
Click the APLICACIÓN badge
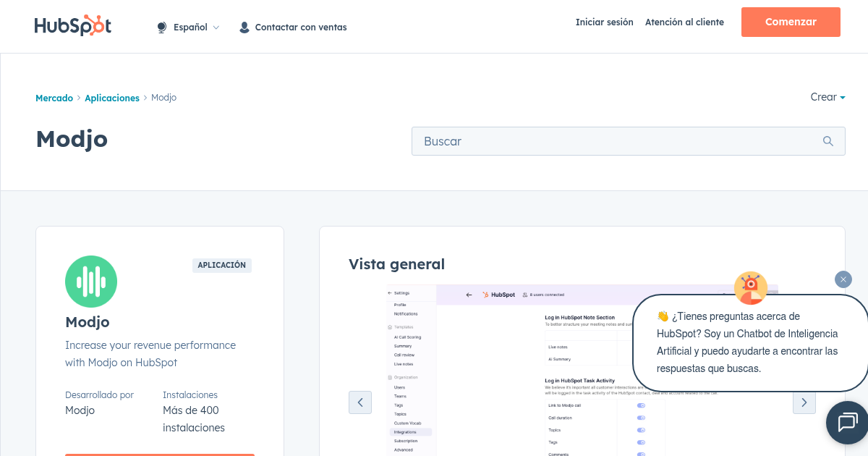pyautogui.click(x=222, y=266)
